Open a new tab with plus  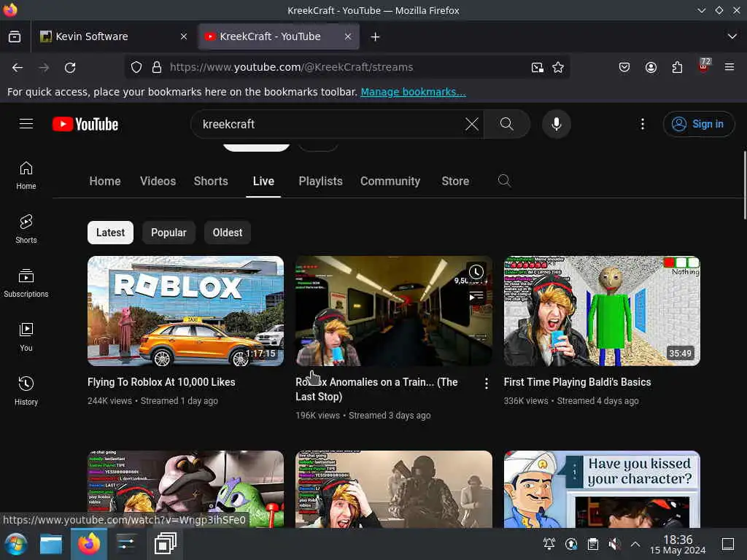click(x=375, y=36)
